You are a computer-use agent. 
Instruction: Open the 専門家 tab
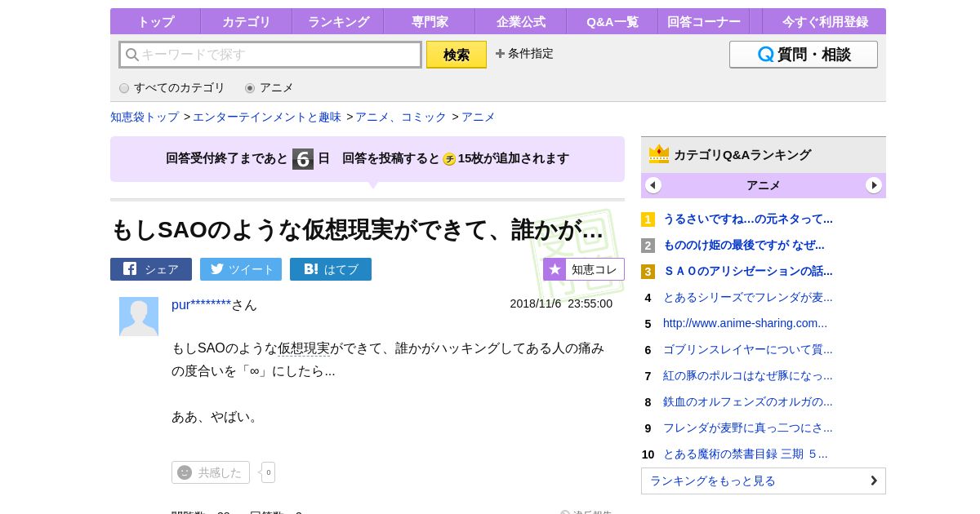point(429,21)
